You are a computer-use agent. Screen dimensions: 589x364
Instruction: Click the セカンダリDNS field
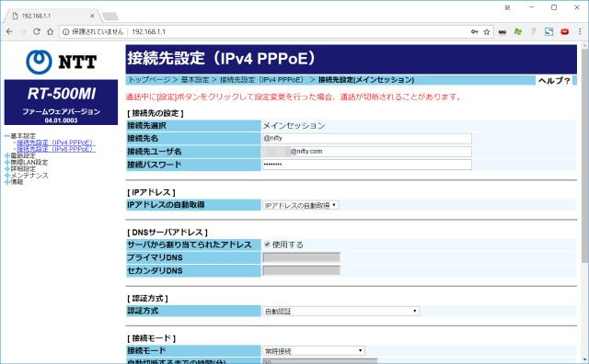301,270
